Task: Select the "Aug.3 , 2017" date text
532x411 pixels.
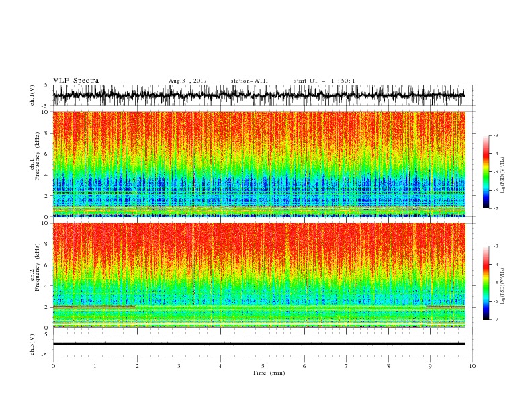Action: tap(187, 81)
